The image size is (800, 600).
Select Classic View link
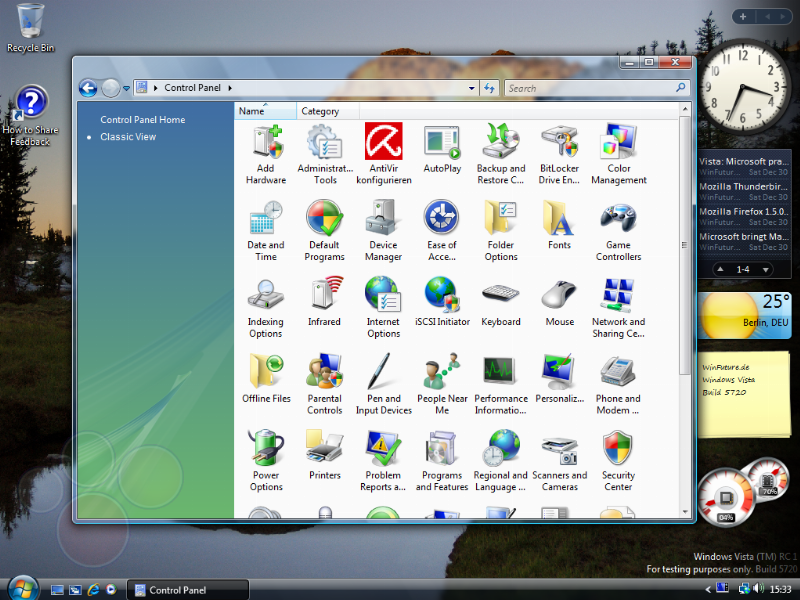point(128,137)
